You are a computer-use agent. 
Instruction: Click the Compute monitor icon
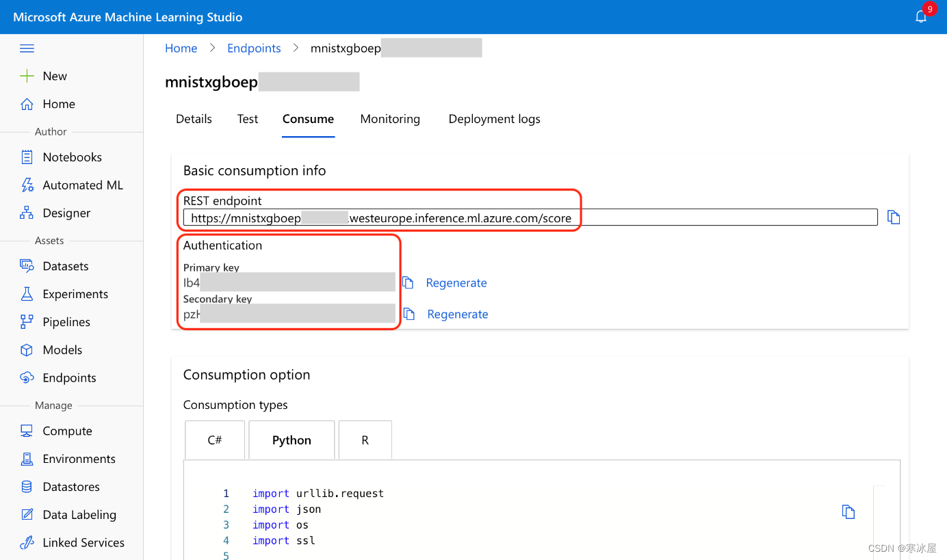pyautogui.click(x=27, y=431)
